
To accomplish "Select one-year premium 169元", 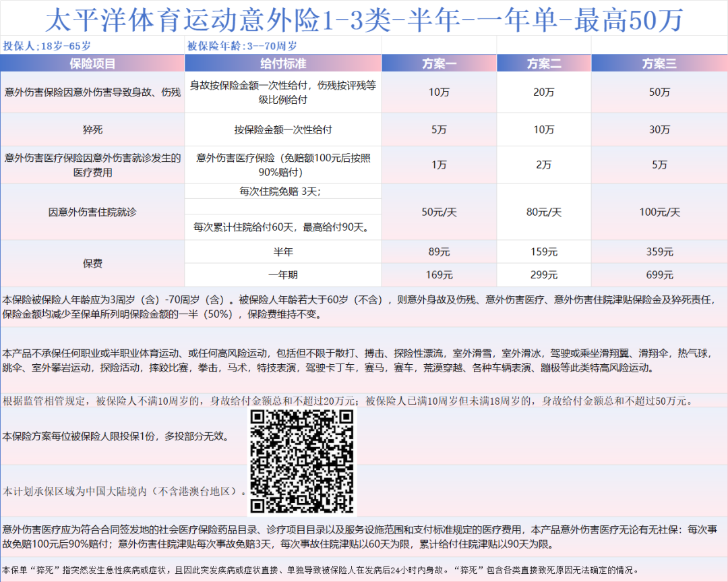I will [439, 275].
